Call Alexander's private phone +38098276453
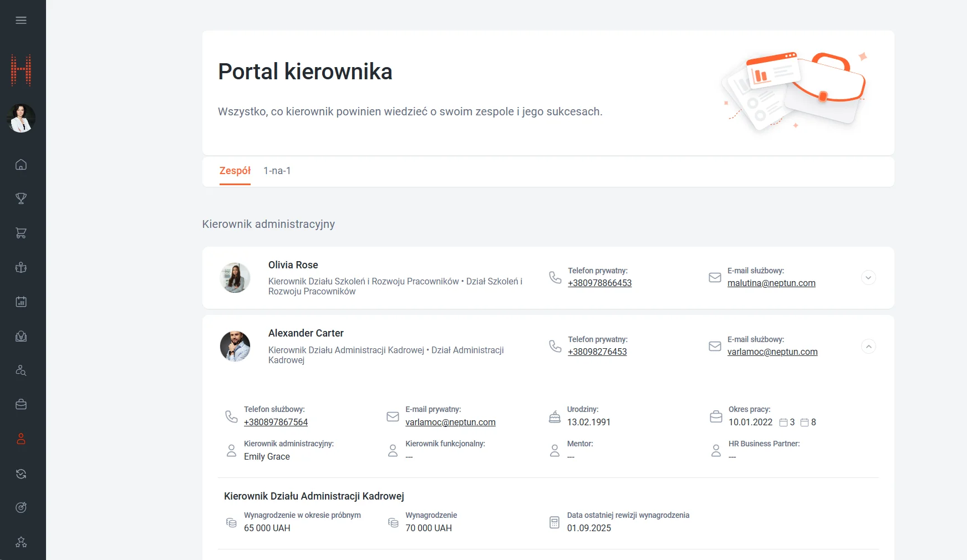Image resolution: width=967 pixels, height=560 pixels. pos(597,352)
